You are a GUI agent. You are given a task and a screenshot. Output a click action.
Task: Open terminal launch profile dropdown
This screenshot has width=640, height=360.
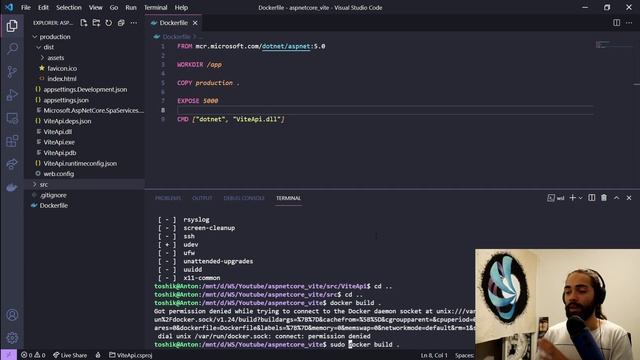coord(580,198)
